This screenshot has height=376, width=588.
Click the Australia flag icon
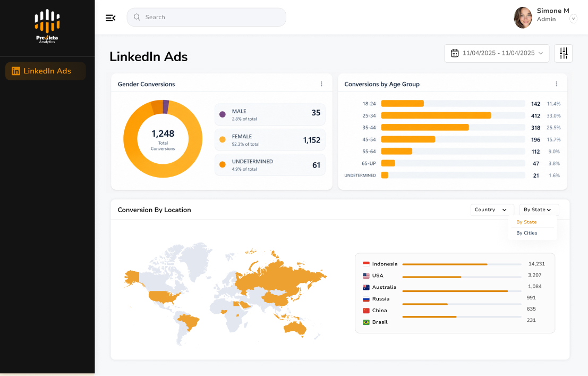tap(366, 287)
